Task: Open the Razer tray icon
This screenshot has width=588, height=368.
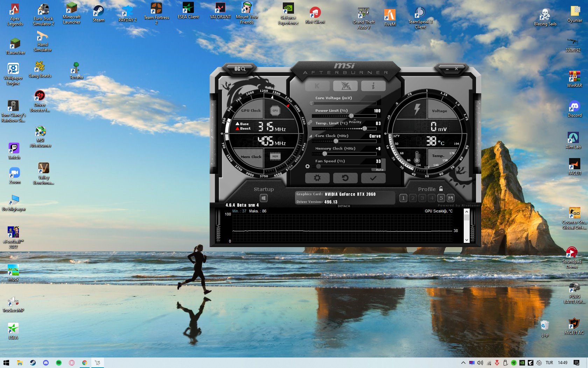Action: tap(513, 363)
